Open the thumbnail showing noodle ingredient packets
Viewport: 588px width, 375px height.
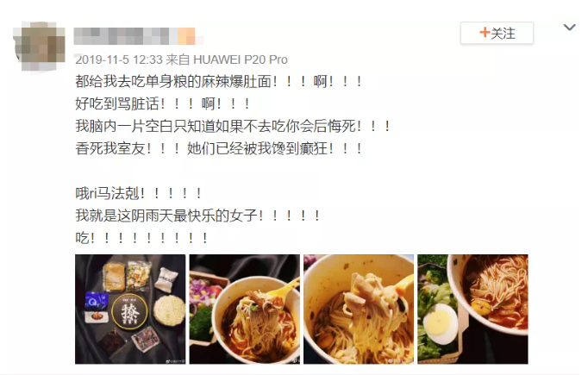coord(130,309)
